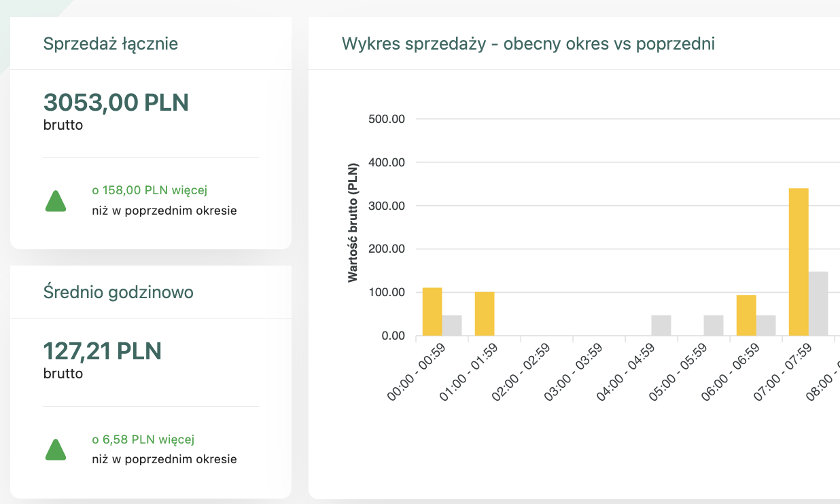Image resolution: width=840 pixels, height=504 pixels.
Task: Click gray bar for 04:00 - 04:59
Action: (661, 325)
